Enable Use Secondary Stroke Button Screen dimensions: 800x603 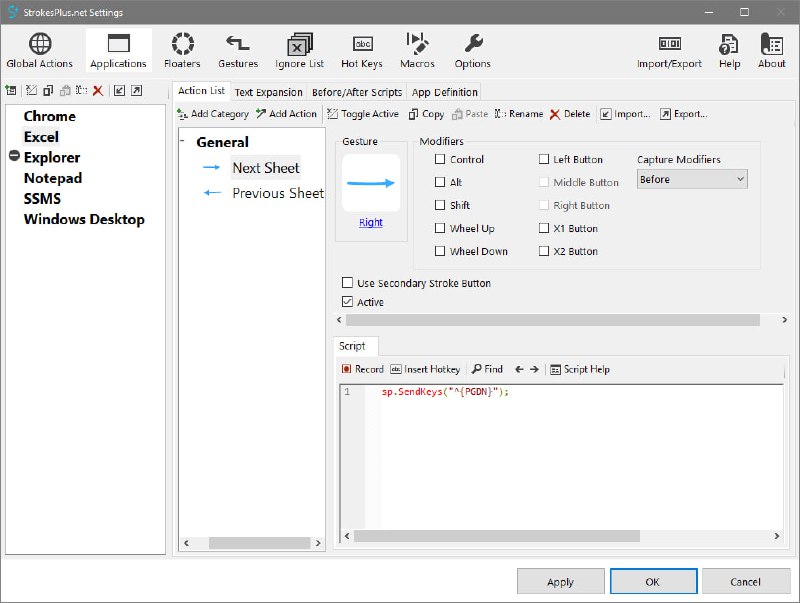[348, 283]
